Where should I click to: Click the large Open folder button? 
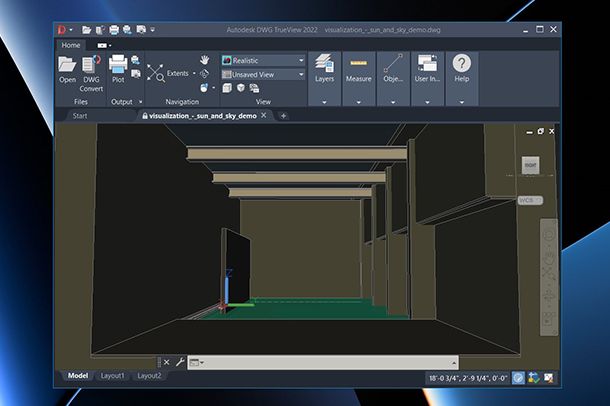coord(67,70)
